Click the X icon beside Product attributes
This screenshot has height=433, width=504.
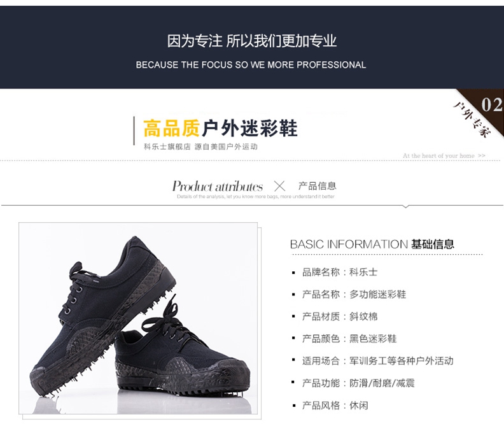[x=279, y=187]
